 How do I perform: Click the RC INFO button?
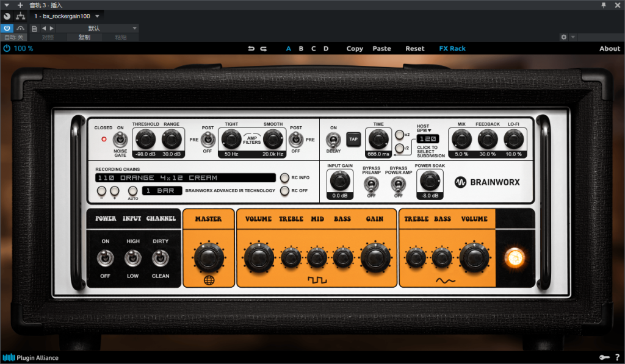tap(284, 177)
